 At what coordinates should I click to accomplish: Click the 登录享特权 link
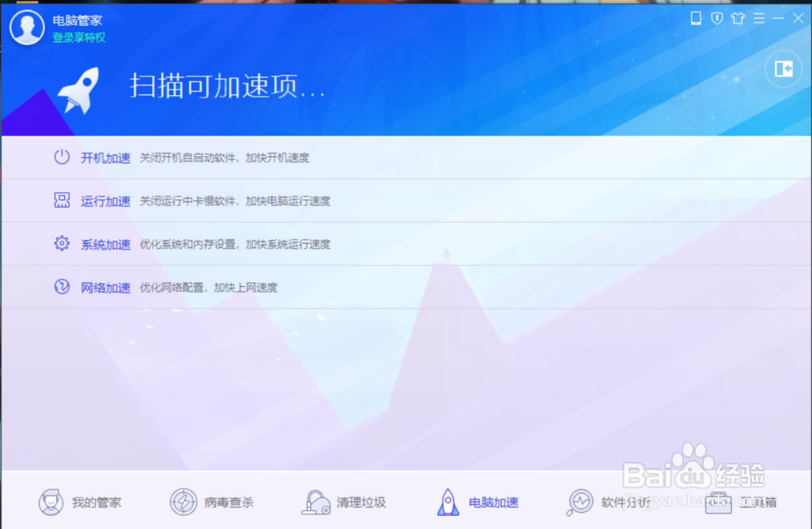77,37
